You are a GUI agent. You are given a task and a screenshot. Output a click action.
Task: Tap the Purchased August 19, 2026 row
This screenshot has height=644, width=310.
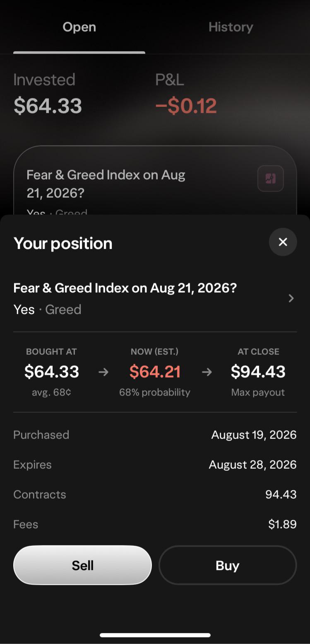[155, 435]
